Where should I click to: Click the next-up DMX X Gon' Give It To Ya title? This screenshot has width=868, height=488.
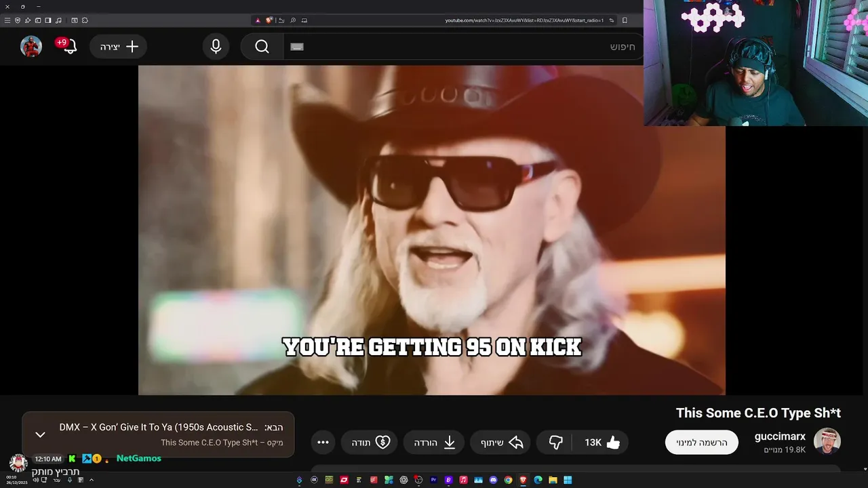click(x=159, y=427)
